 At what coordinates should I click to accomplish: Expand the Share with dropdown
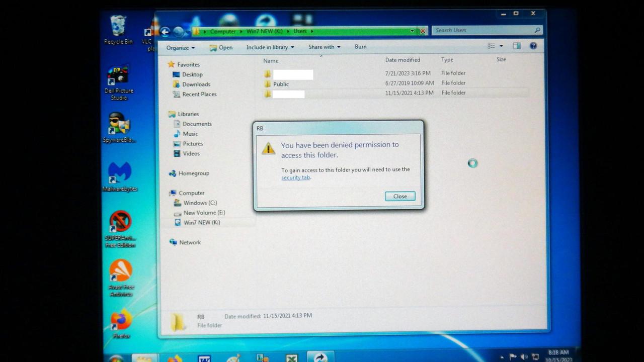325,47
